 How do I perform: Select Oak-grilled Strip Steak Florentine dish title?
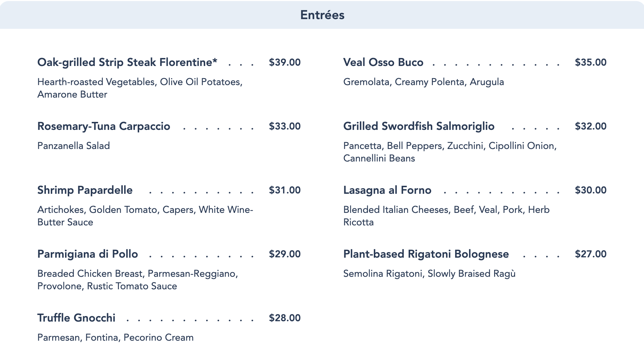click(127, 63)
